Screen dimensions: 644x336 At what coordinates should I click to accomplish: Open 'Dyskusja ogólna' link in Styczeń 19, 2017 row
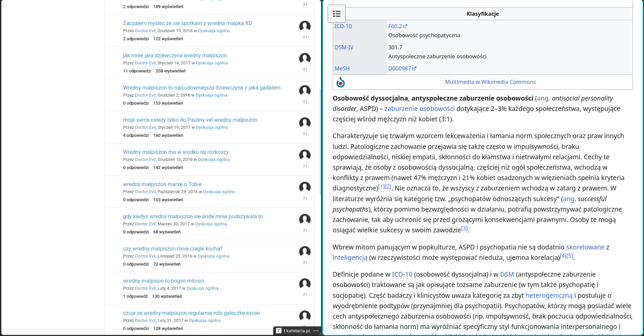[212, 127]
